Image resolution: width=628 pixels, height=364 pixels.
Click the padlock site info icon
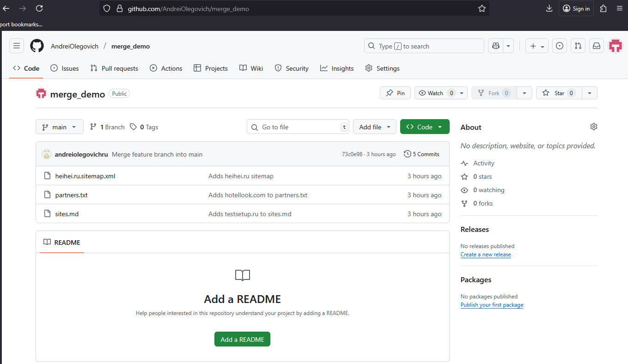[119, 8]
